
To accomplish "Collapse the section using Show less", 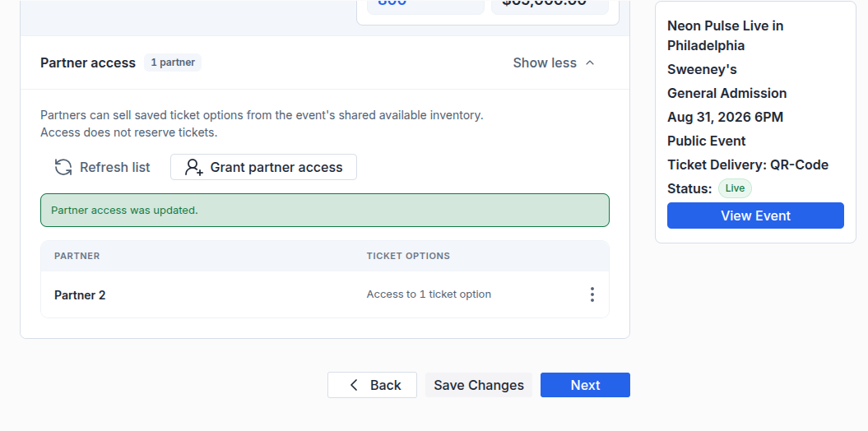I will click(x=554, y=63).
